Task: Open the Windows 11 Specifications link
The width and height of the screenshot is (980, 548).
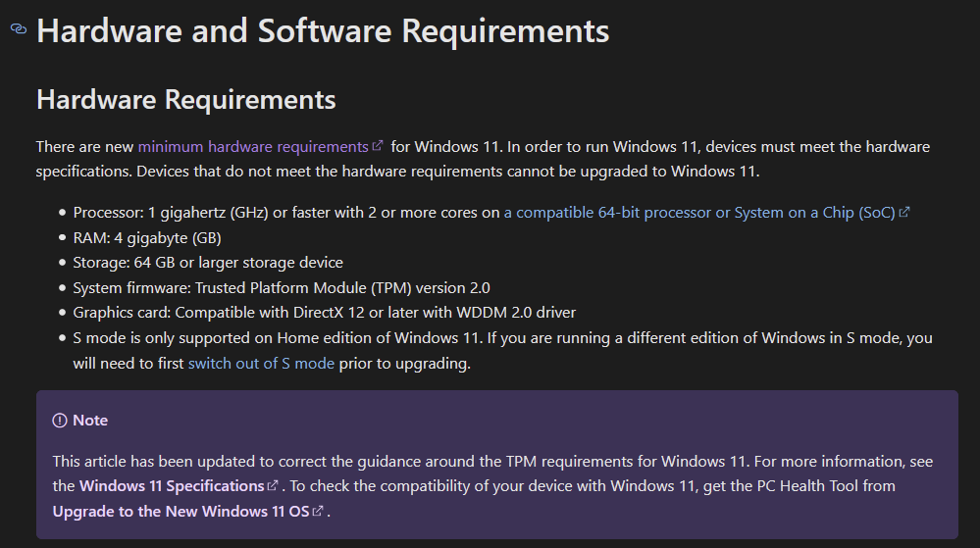Action: [x=172, y=486]
